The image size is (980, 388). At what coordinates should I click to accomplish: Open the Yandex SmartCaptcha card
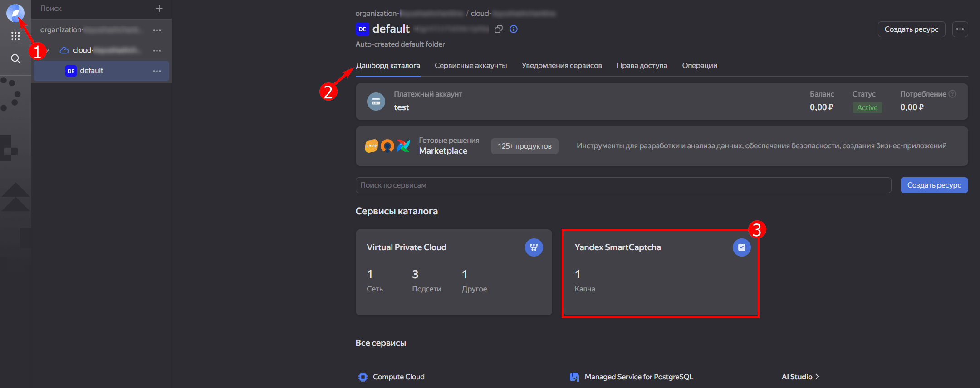point(660,272)
